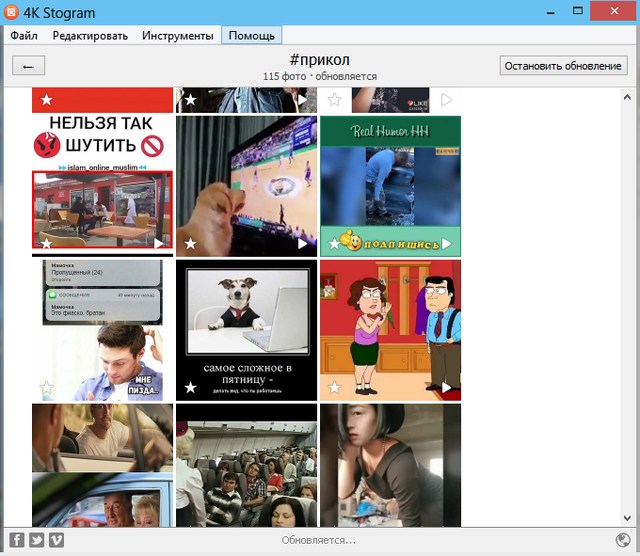Toggle favorite star on basketball TV thumbnail

[190, 243]
